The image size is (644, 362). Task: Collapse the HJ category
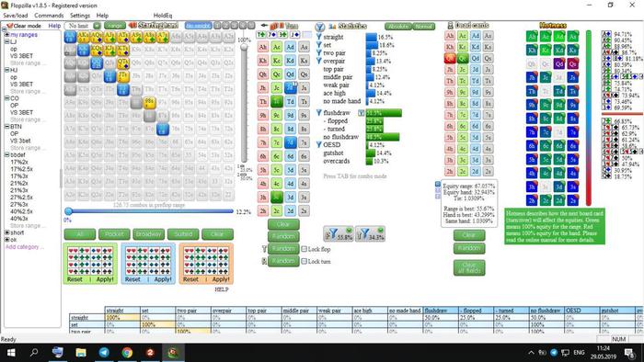tap(6, 70)
